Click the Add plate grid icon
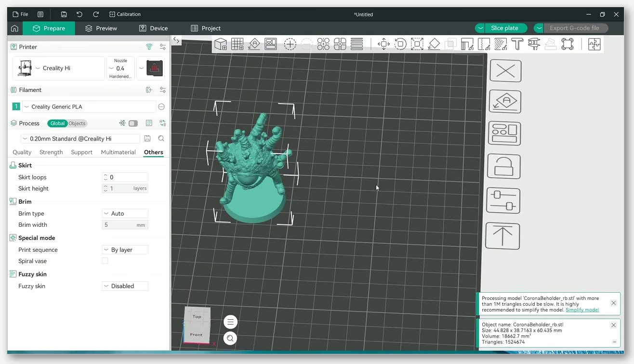 (237, 44)
